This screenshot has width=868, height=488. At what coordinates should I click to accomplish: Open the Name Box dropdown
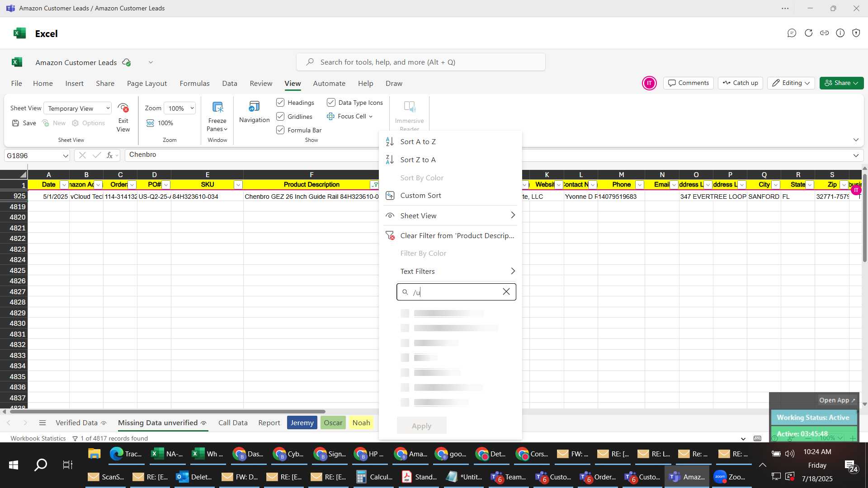(66, 156)
